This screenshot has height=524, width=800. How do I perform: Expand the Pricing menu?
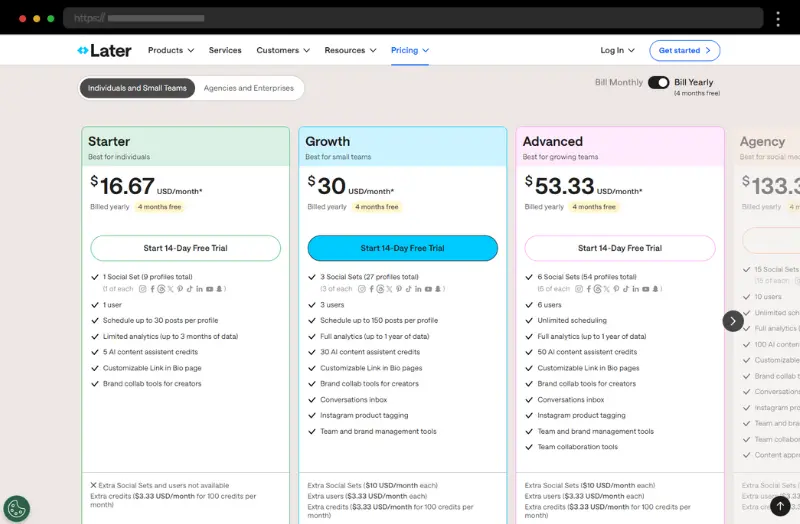pyautogui.click(x=410, y=50)
